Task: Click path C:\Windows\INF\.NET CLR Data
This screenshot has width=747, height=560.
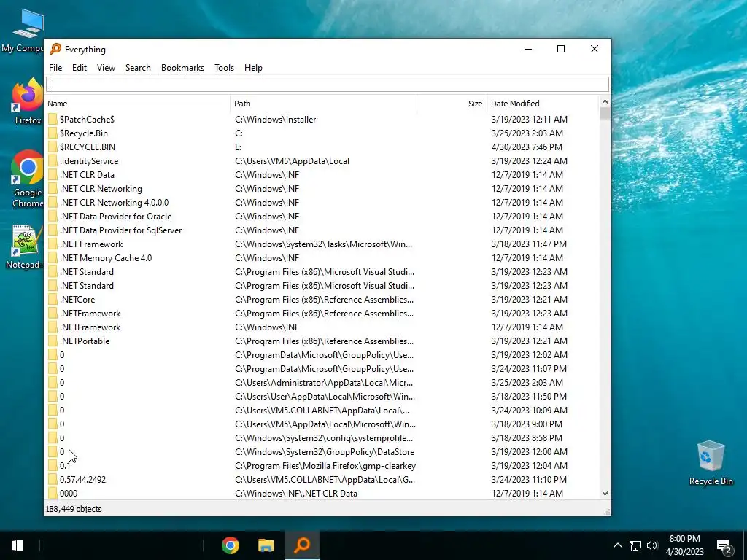Action: click(x=296, y=494)
